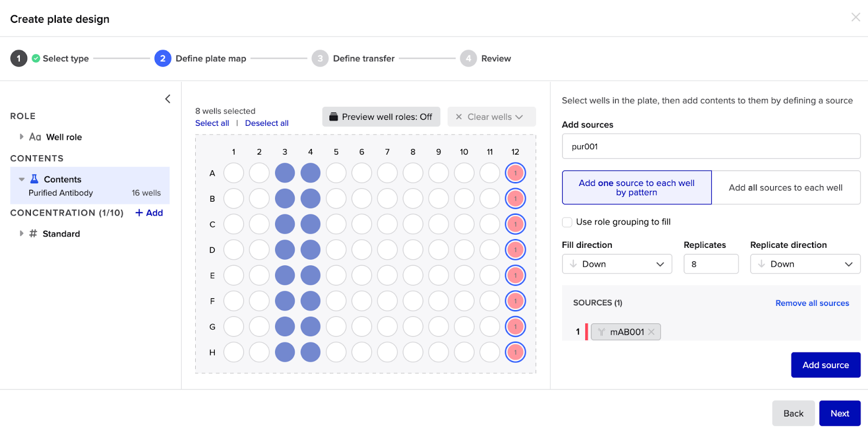868x436 pixels.
Task: Remove mAB001 source with its X icon
Action: pyautogui.click(x=652, y=332)
